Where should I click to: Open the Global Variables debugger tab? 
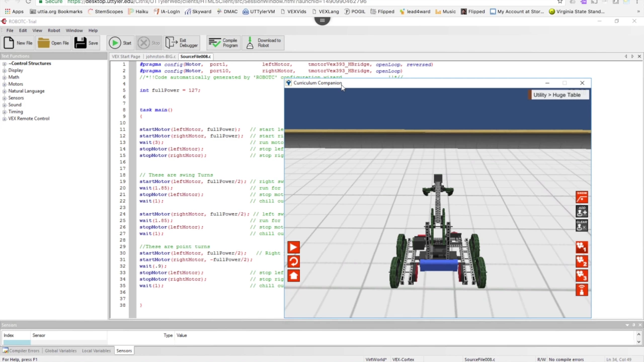click(60, 350)
